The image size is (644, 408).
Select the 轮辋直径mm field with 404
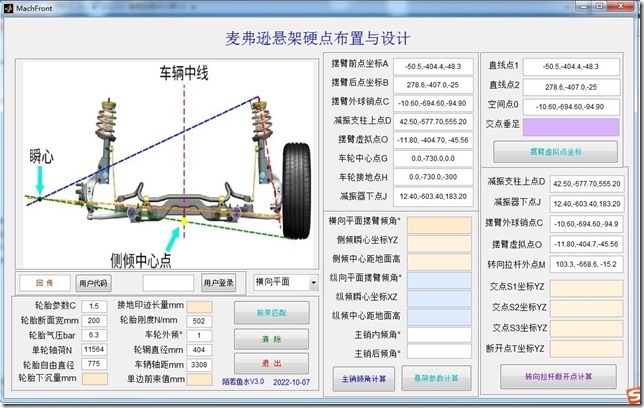(199, 350)
